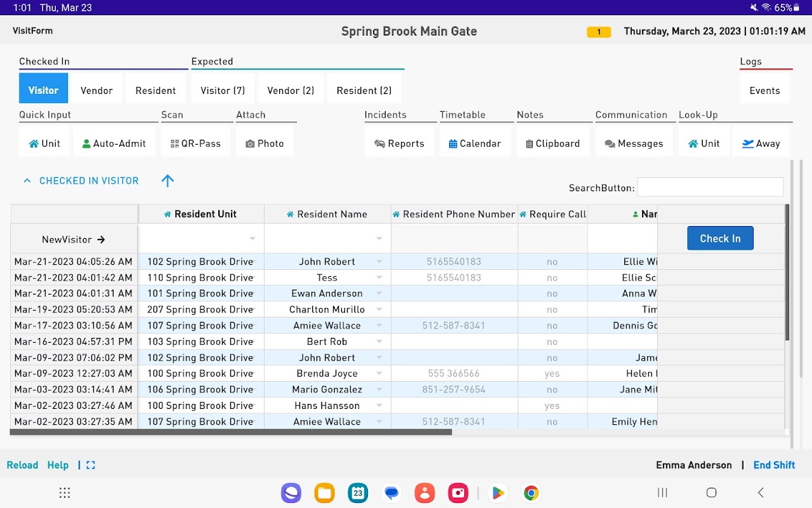Open the Calendar timetable
Viewport: 812px width, 508px height.
[475, 144]
